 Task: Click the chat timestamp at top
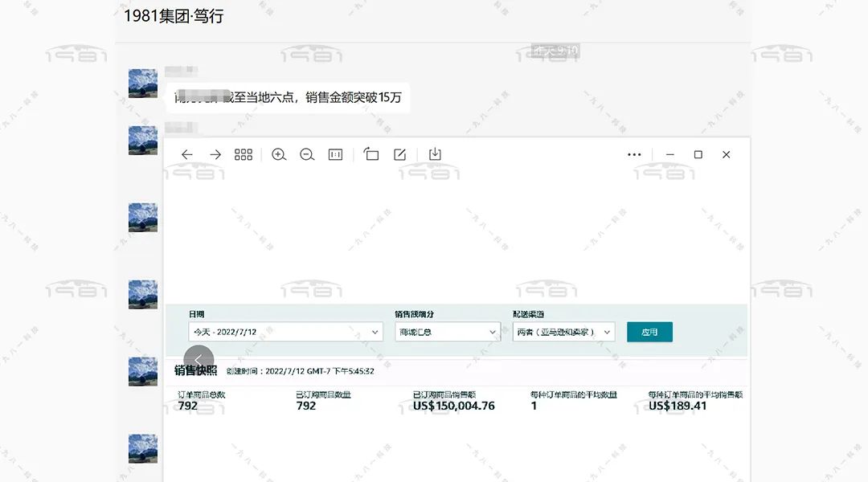[x=556, y=51]
